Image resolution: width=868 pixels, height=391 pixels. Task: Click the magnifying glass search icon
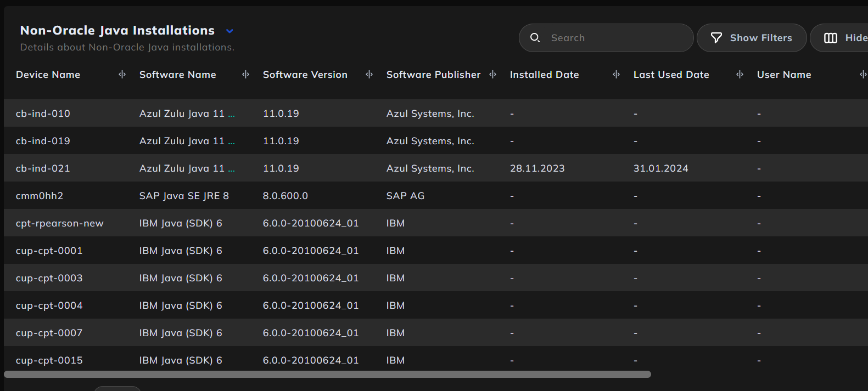(535, 38)
